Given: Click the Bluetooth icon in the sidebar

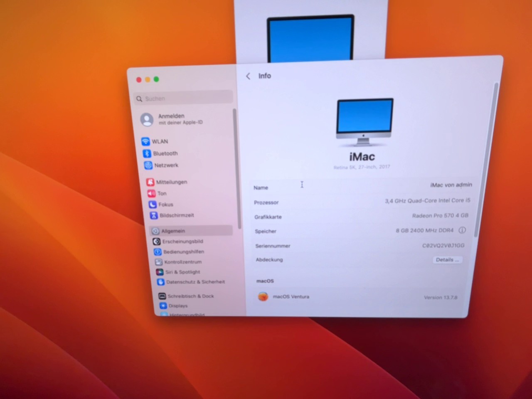Looking at the screenshot, I should click(x=147, y=153).
